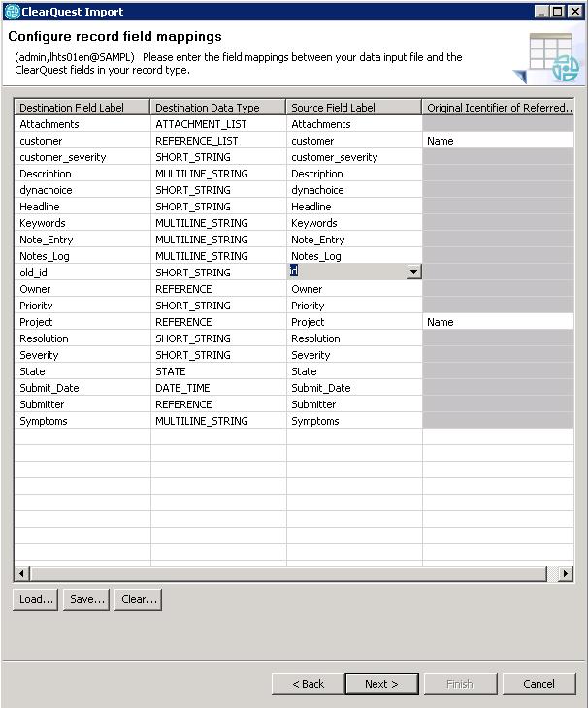Viewport: 588px width, 708px height.
Task: Select the Priority destination field cell
Action: point(82,306)
